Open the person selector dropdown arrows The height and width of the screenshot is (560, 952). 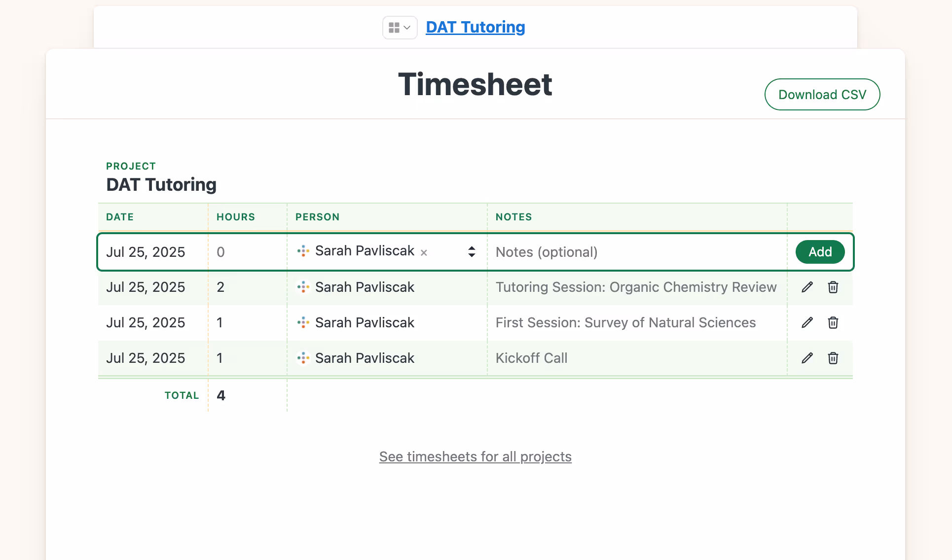tap(472, 252)
